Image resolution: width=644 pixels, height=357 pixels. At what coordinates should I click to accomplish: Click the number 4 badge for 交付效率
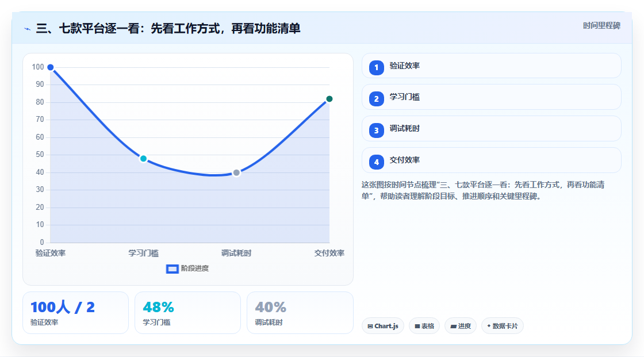click(x=376, y=162)
